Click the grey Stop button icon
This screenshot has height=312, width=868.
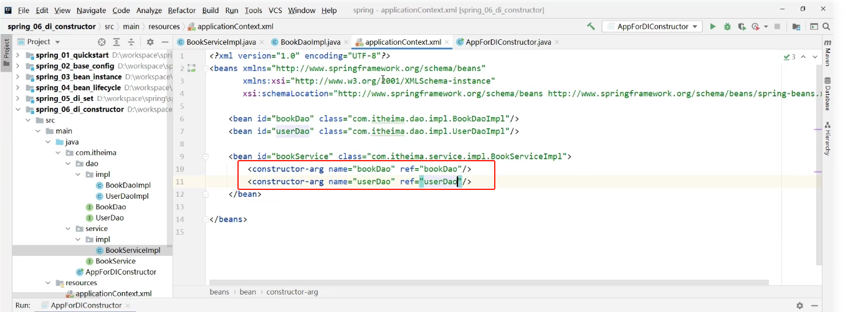tap(777, 27)
